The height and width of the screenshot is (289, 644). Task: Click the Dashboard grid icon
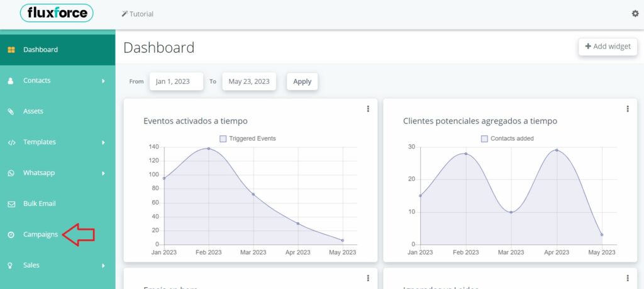11,50
